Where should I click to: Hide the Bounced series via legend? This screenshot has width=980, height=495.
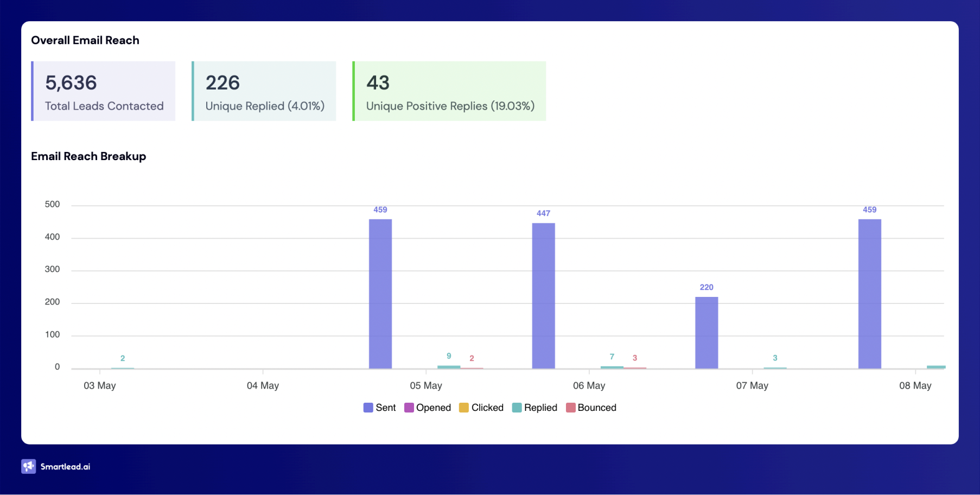pos(591,408)
